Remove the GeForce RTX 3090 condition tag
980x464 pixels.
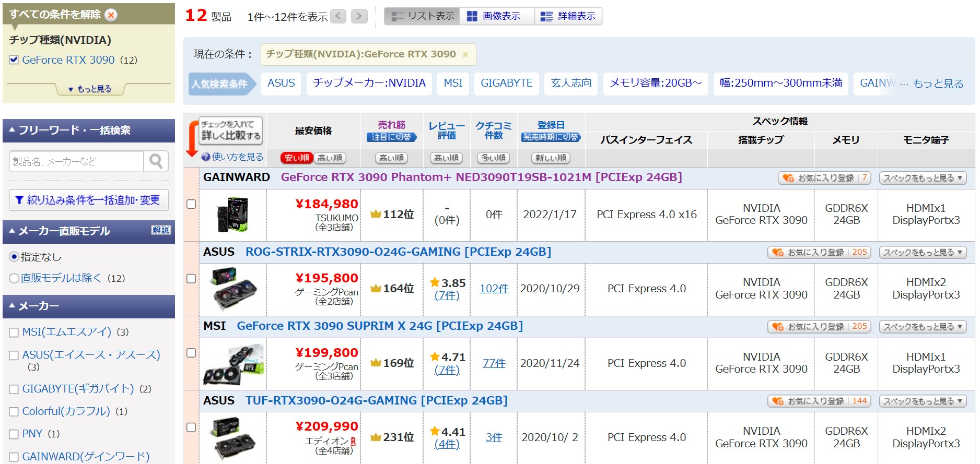(465, 54)
